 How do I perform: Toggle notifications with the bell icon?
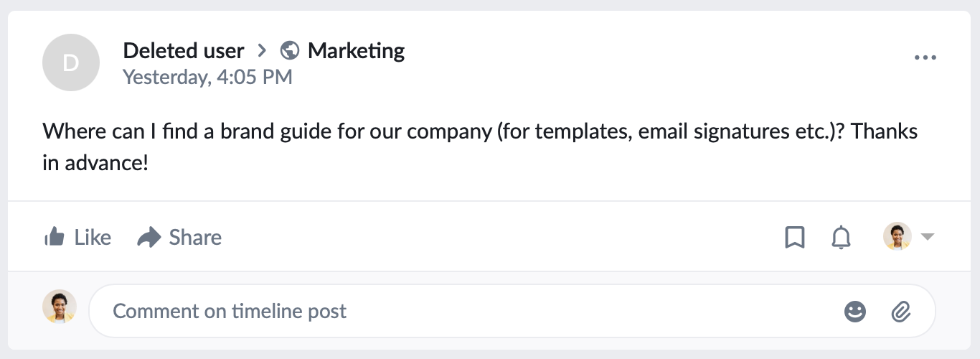pyautogui.click(x=841, y=237)
